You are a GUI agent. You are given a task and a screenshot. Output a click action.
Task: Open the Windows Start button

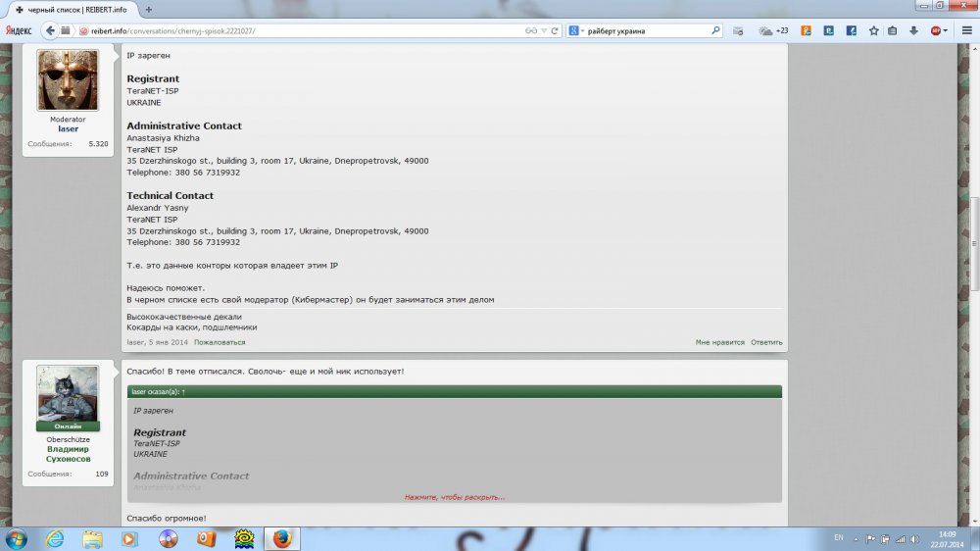click(x=17, y=538)
